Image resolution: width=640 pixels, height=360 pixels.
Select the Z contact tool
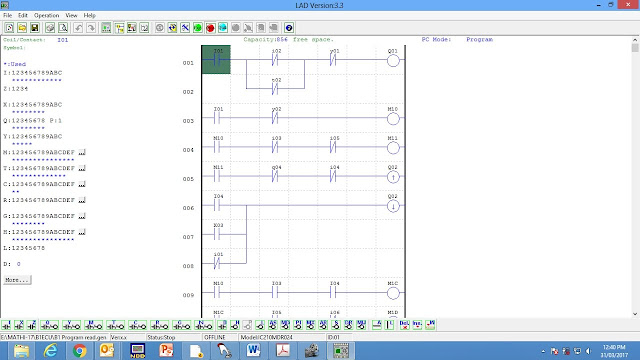pyautogui.click(x=32, y=325)
